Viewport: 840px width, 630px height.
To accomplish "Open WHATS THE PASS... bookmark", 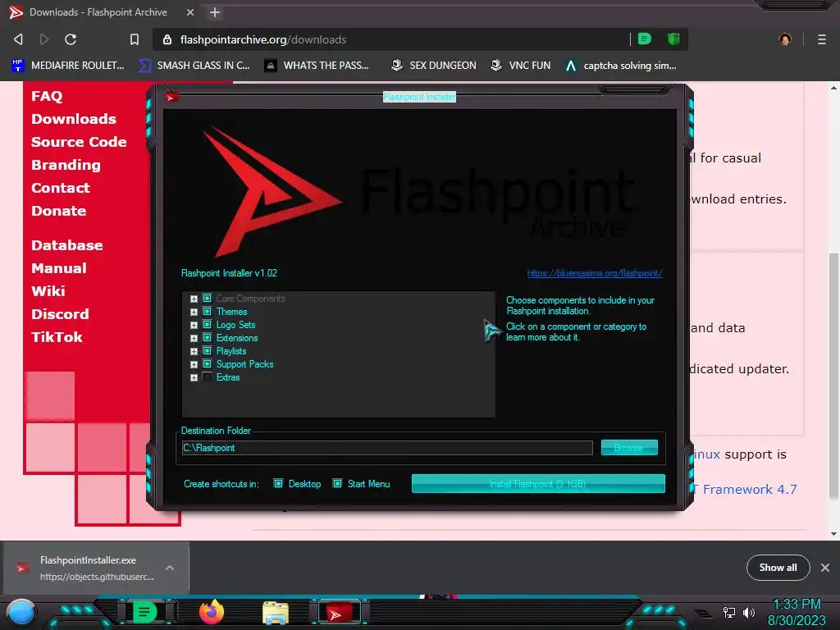I will [x=317, y=66].
